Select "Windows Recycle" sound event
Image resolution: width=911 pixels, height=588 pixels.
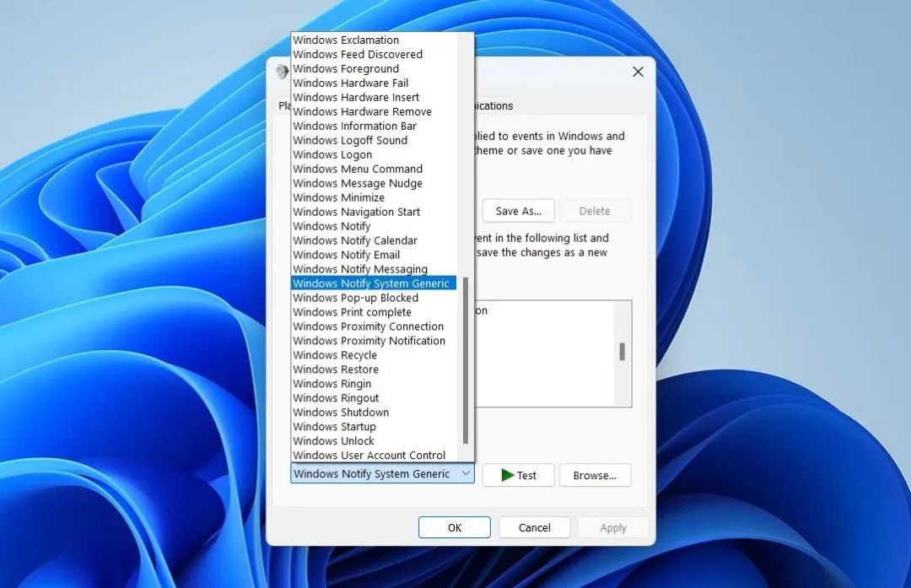click(335, 354)
